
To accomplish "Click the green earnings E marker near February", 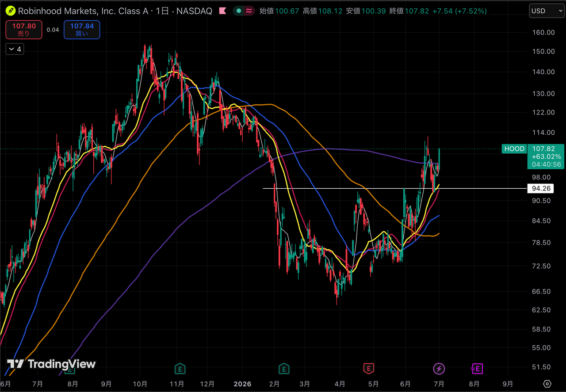I will [284, 368].
